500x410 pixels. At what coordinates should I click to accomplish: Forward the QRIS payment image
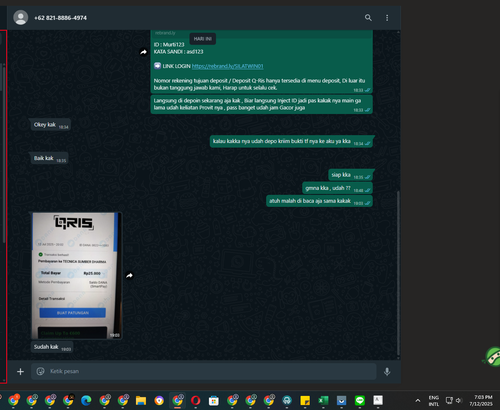(129, 275)
